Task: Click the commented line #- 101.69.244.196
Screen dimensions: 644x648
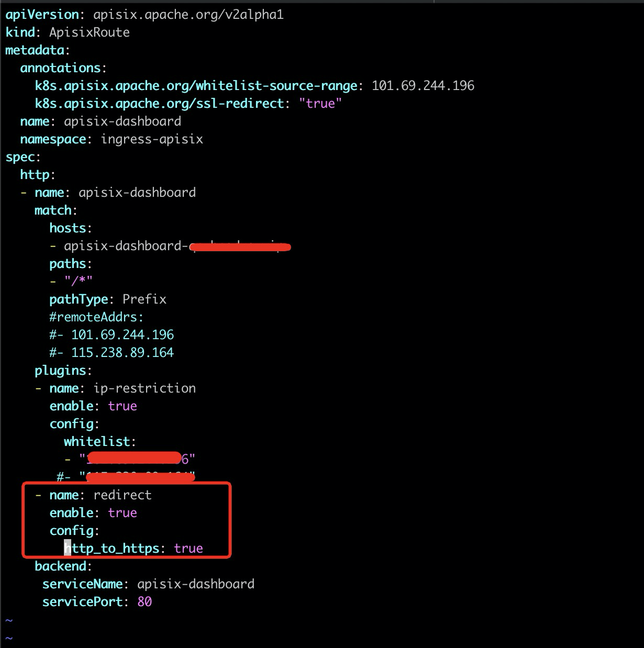Action: tap(112, 335)
